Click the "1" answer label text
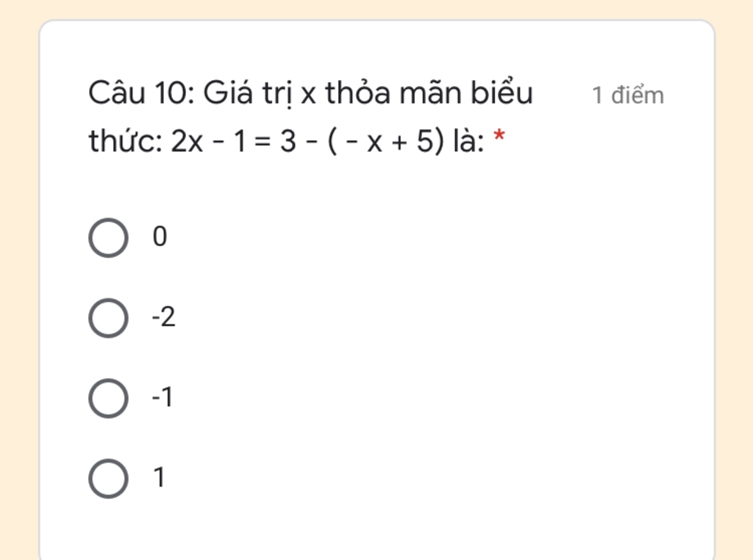The image size is (753, 560). coord(160,478)
